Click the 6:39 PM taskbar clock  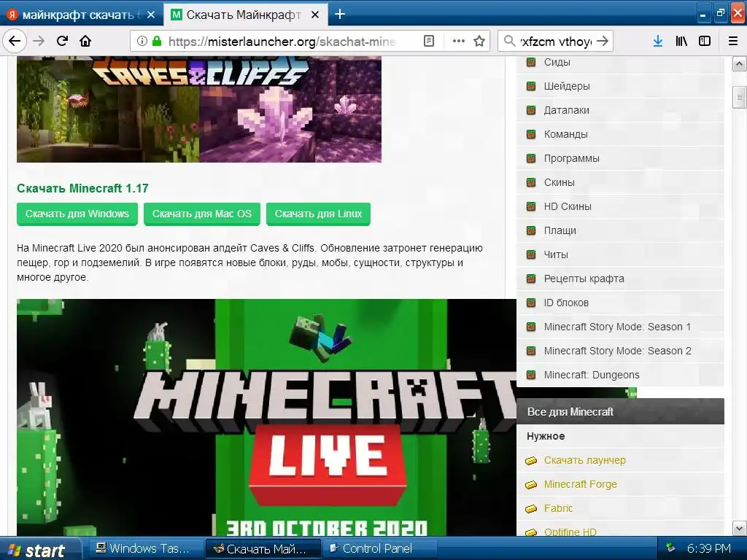click(708, 548)
